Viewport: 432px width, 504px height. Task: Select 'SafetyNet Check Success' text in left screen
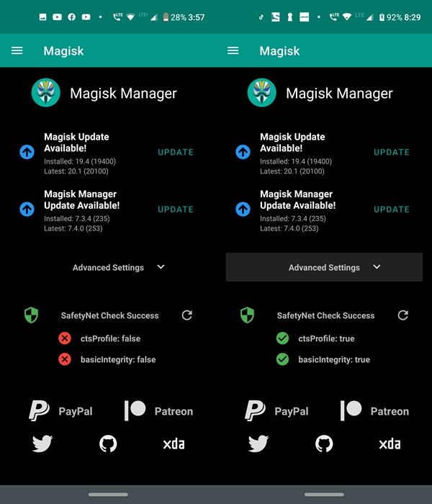tap(109, 315)
